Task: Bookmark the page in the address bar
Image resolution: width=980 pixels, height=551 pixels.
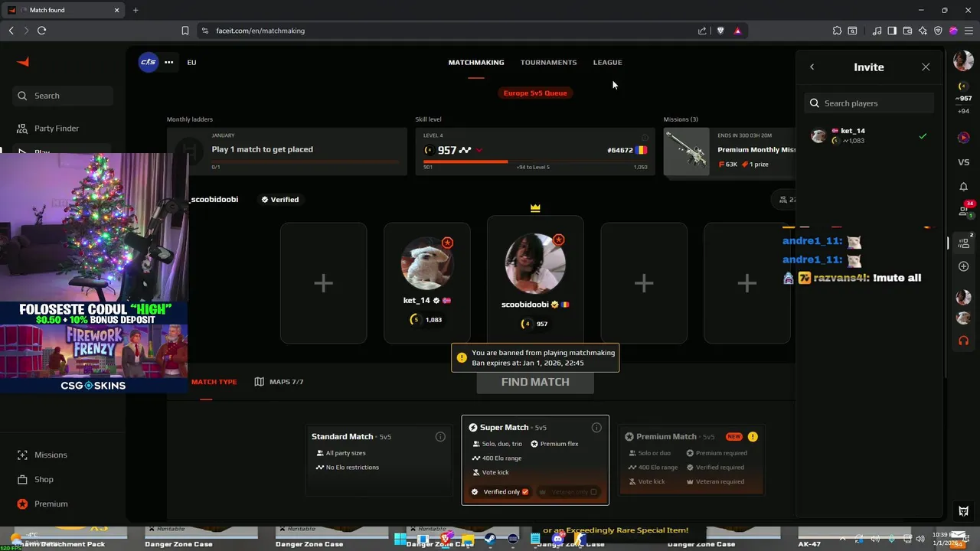Action: 185,31
